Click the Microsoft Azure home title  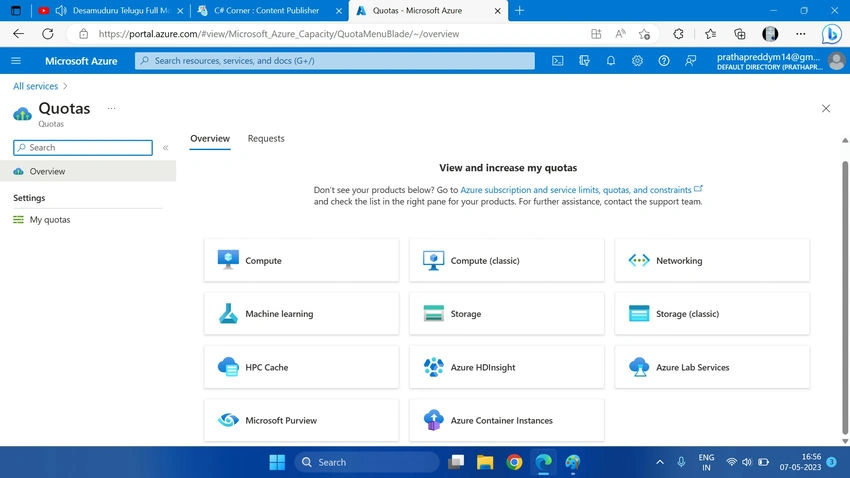pyautogui.click(x=81, y=61)
